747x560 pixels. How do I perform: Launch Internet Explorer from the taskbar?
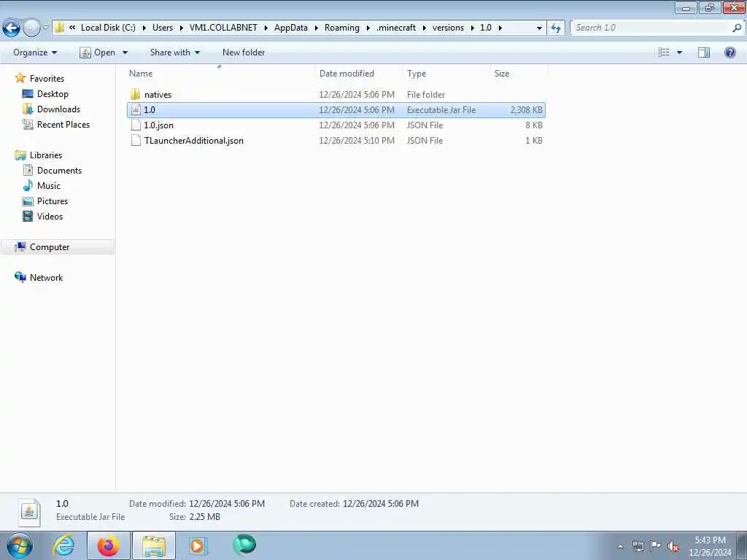click(63, 545)
